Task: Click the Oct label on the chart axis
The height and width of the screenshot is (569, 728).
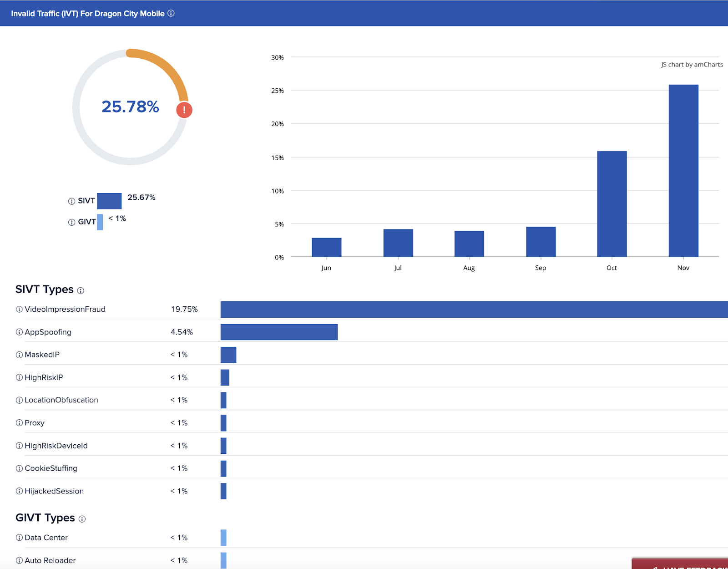Action: (x=612, y=268)
